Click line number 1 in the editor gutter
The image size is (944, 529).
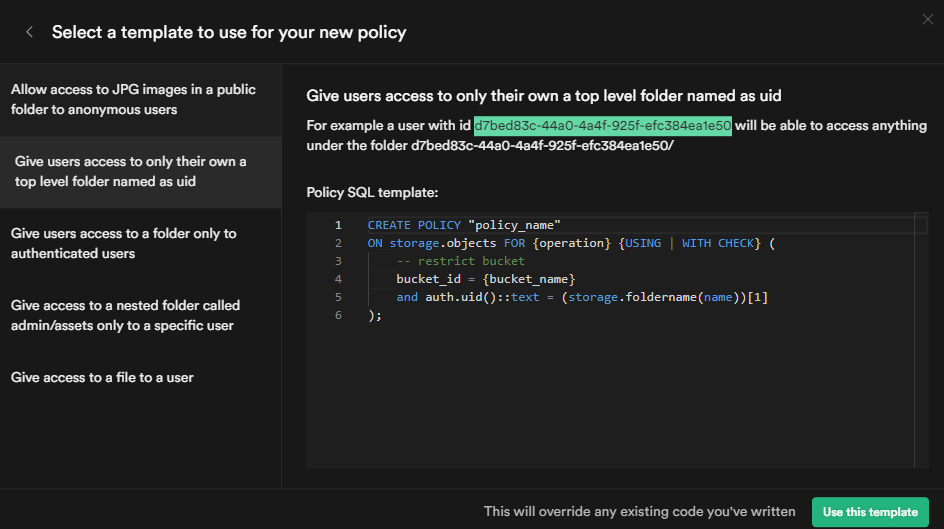338,225
